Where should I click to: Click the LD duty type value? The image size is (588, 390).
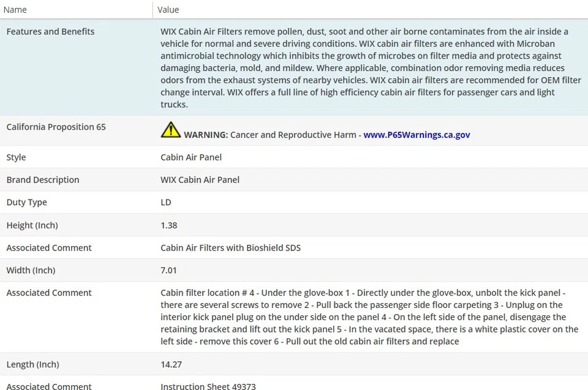pyautogui.click(x=166, y=203)
